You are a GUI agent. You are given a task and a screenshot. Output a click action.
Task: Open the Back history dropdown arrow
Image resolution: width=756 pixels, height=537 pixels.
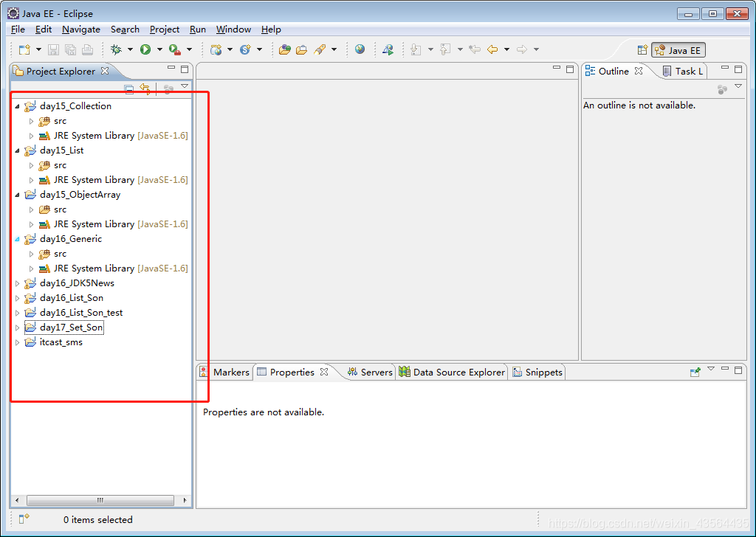click(506, 49)
